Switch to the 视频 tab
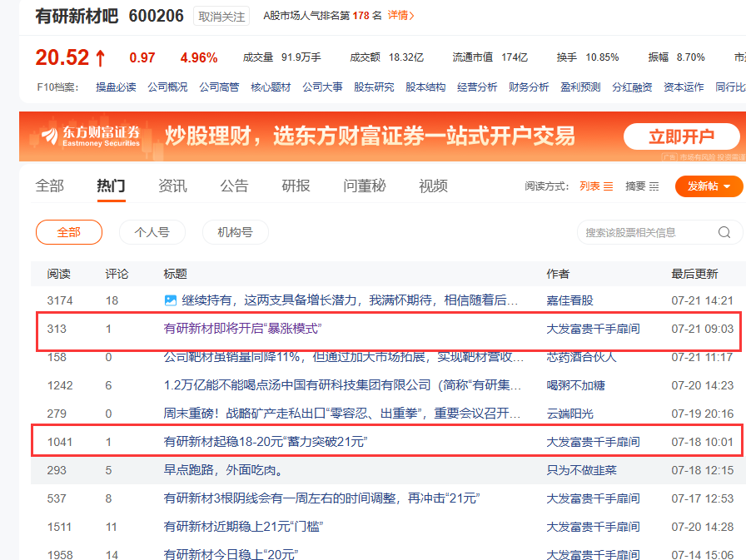Image resolution: width=746 pixels, height=560 pixels. 433,186
